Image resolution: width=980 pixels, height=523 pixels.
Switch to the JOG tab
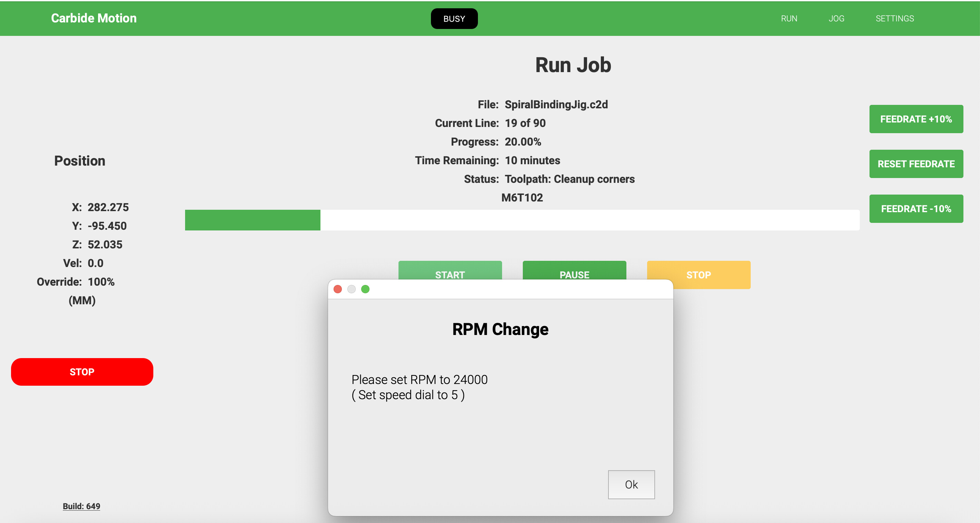coord(836,18)
